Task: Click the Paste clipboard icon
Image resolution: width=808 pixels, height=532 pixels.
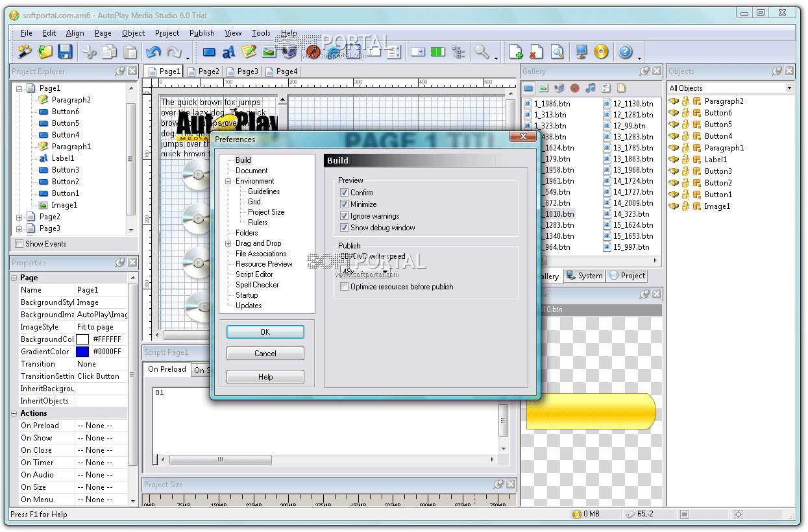Action: (130, 51)
